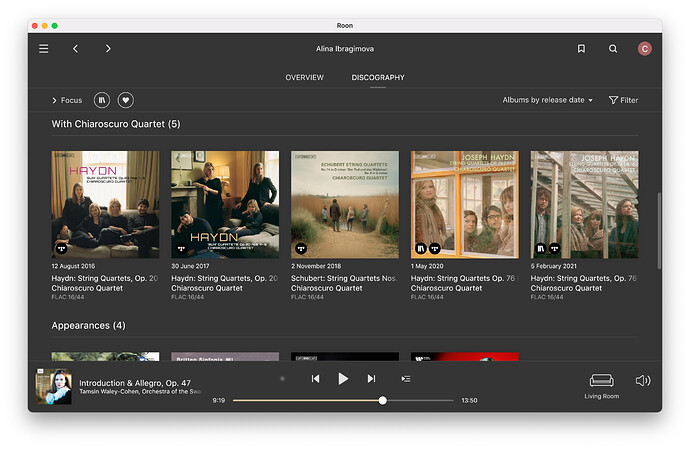This screenshot has height=449, width=690.
Task: Select the Living Room zone icon
Action: click(x=602, y=380)
